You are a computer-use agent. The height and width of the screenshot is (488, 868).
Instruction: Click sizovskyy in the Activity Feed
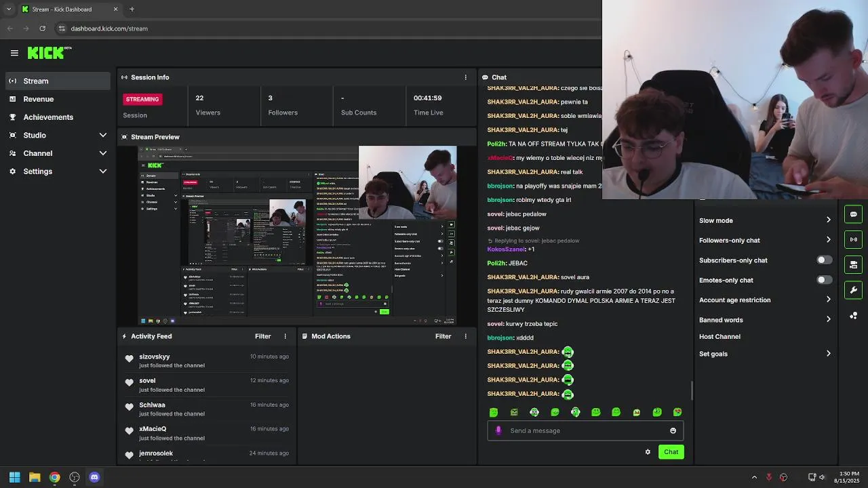pyautogui.click(x=154, y=357)
